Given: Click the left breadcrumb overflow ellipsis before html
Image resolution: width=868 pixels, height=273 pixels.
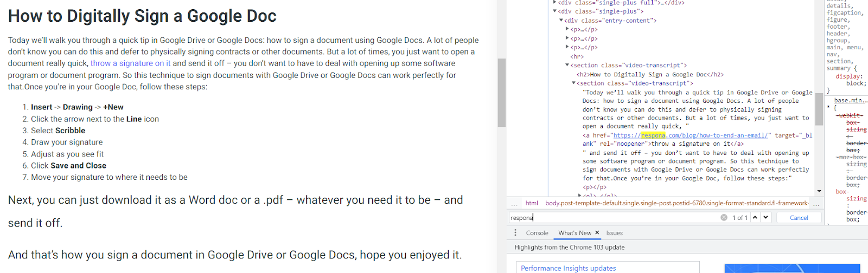Looking at the screenshot, I should tap(514, 204).
